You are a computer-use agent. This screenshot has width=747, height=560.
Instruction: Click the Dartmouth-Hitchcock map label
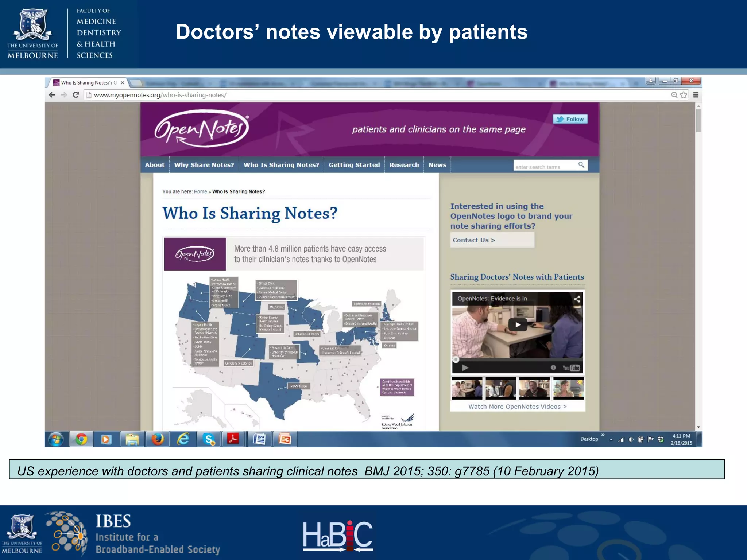coord(367,304)
